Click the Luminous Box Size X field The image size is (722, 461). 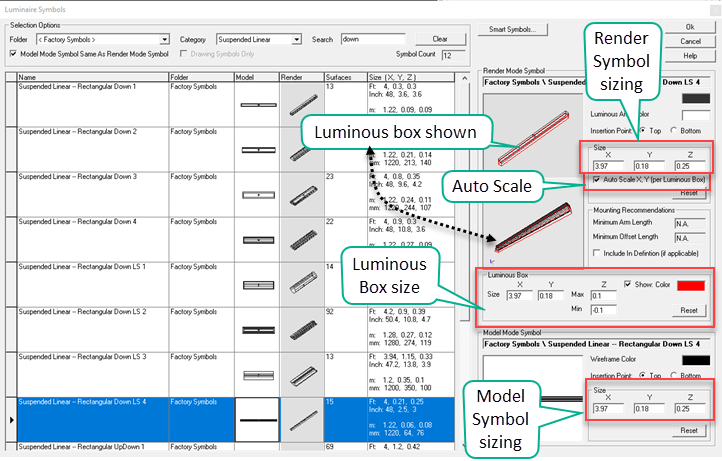click(x=519, y=296)
